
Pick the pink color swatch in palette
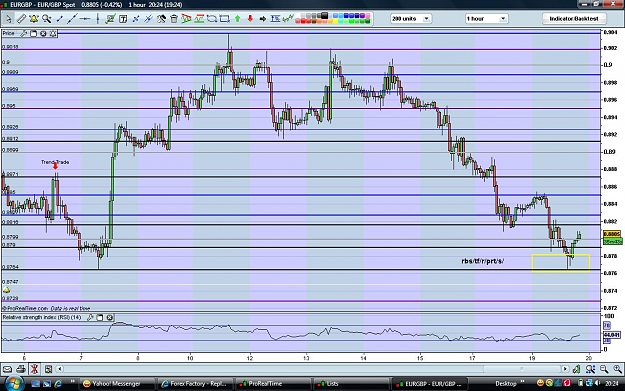[368, 16]
